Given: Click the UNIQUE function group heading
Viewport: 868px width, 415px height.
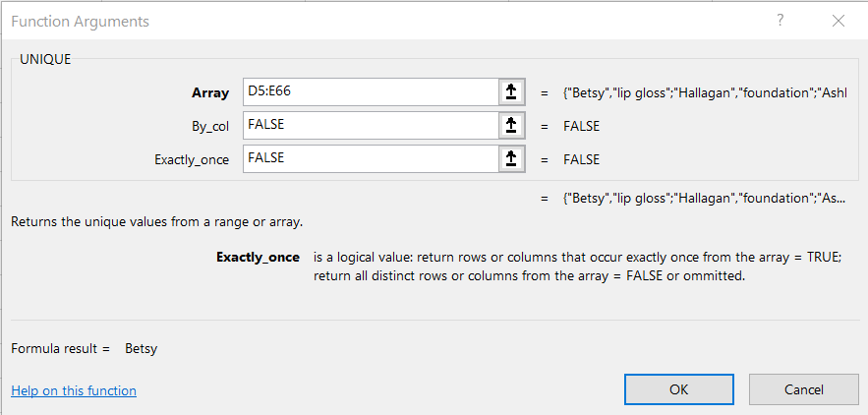Looking at the screenshot, I should point(46,58).
